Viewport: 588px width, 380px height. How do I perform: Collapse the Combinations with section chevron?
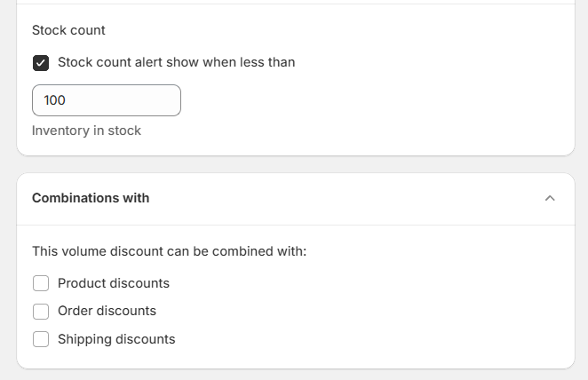pyautogui.click(x=550, y=198)
